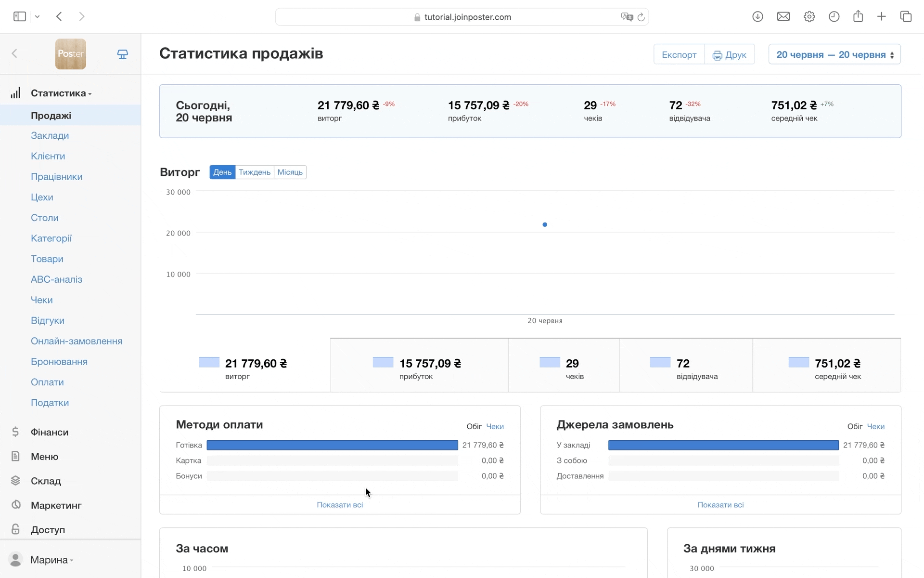Expand the Маркетинг section
Screen dimensions: 924x578
56,506
